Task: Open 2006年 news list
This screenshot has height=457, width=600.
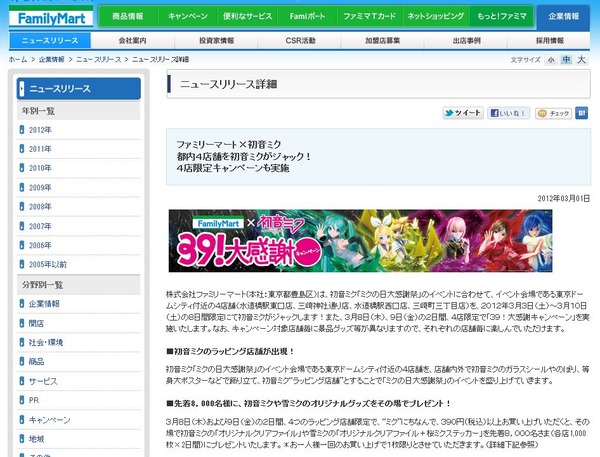Action: [x=40, y=245]
